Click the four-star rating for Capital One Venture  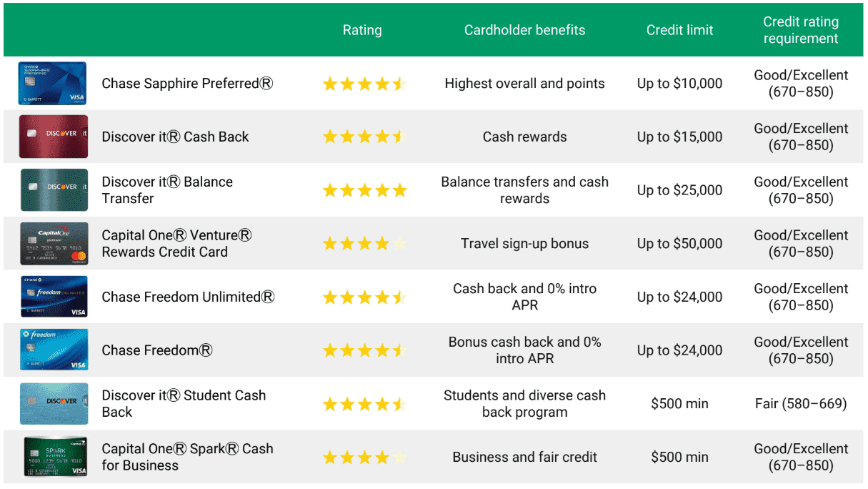pos(364,244)
